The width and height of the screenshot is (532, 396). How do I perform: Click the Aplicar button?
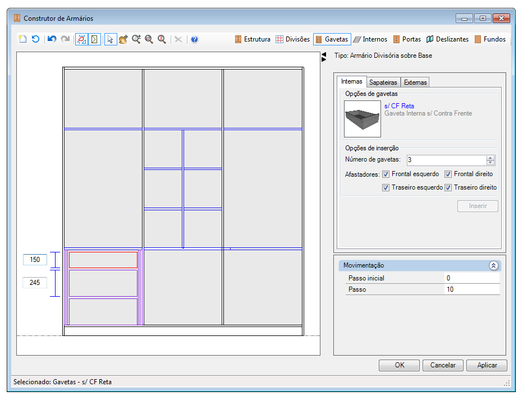click(x=487, y=365)
